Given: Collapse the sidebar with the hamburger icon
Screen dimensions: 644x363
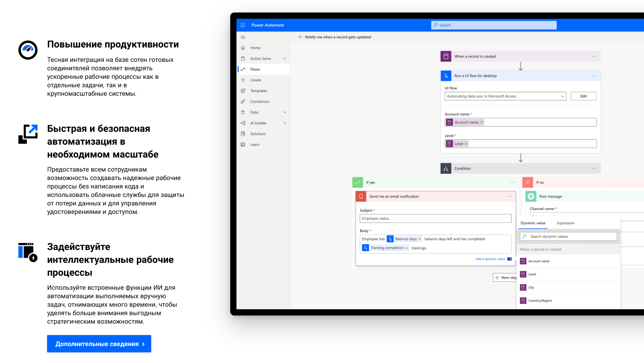Looking at the screenshot, I should click(243, 37).
